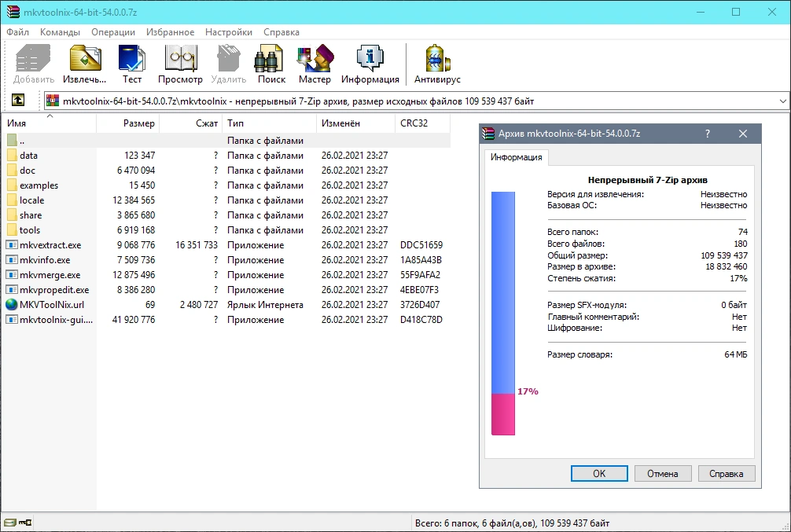Viewport: 791px width, 532px height.
Task: Click the mkvinfo.exe application icon
Action: pos(12,259)
